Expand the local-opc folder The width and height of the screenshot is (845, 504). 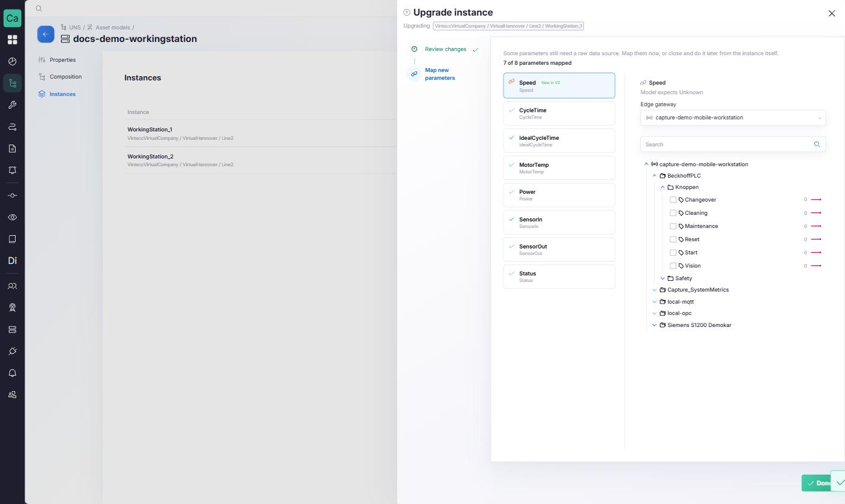pyautogui.click(x=655, y=313)
